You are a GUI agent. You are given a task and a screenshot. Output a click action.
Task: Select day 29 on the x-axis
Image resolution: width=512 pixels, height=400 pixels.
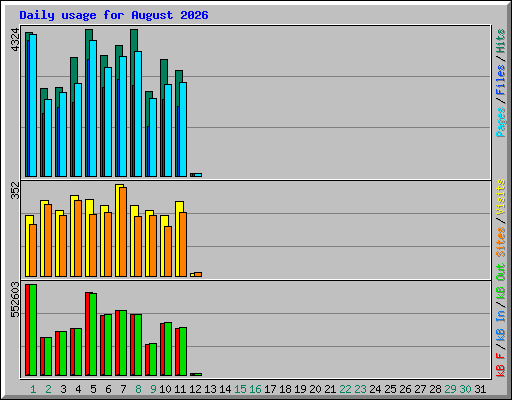point(450,389)
